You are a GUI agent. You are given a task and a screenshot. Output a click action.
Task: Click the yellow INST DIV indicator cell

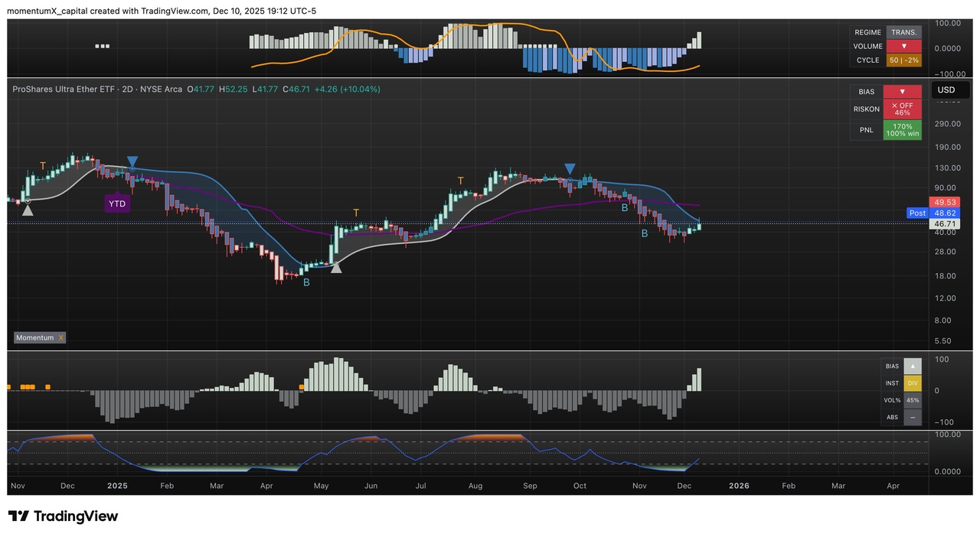[x=912, y=383]
